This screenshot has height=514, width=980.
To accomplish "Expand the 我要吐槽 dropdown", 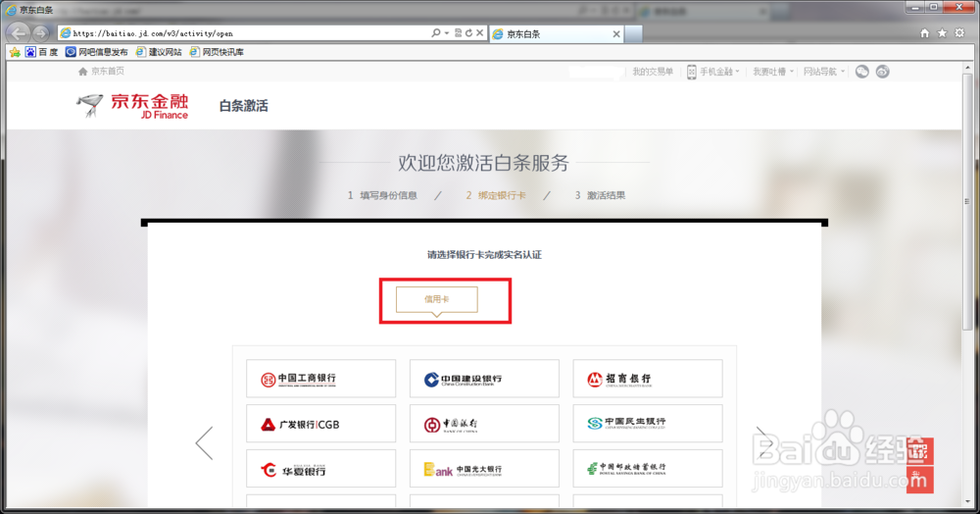I will tap(773, 72).
